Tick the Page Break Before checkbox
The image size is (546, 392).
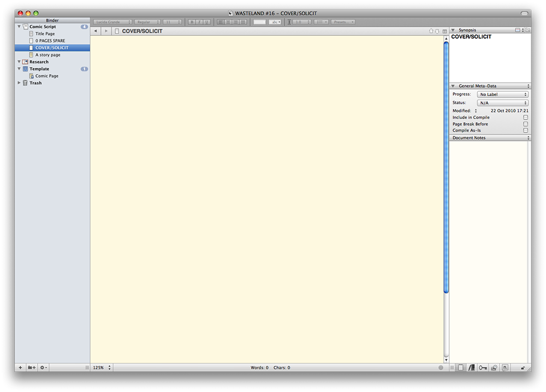point(525,124)
